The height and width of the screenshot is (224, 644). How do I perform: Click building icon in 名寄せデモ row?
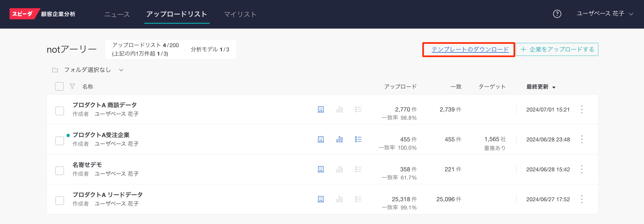[321, 169]
